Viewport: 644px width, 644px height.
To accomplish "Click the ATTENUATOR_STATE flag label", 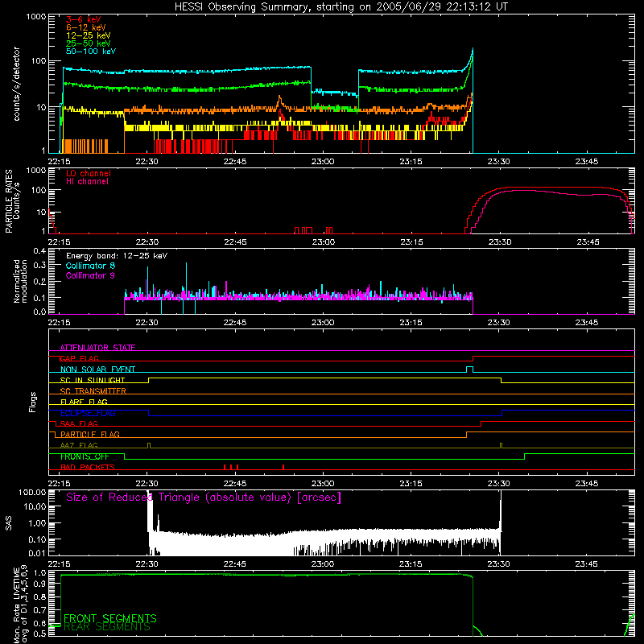I will point(97,348).
